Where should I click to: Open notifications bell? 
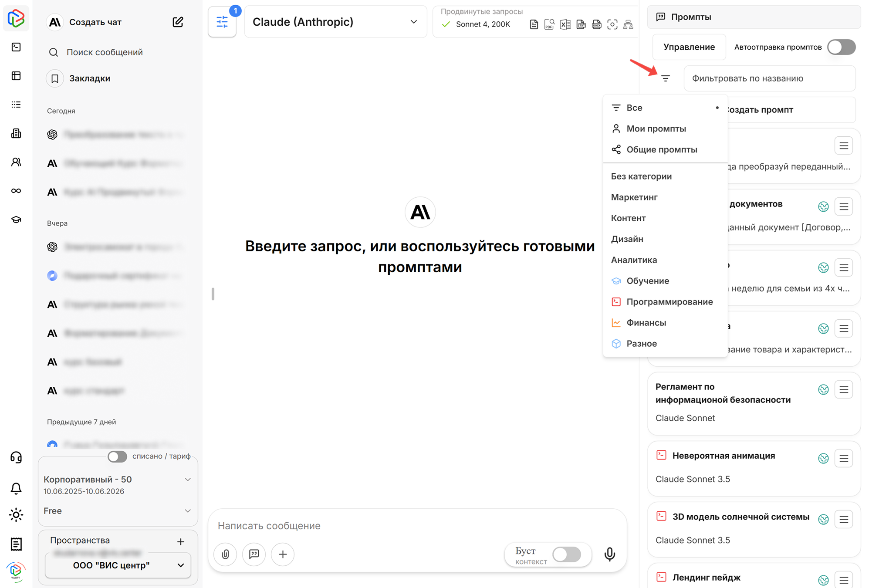pos(16,488)
